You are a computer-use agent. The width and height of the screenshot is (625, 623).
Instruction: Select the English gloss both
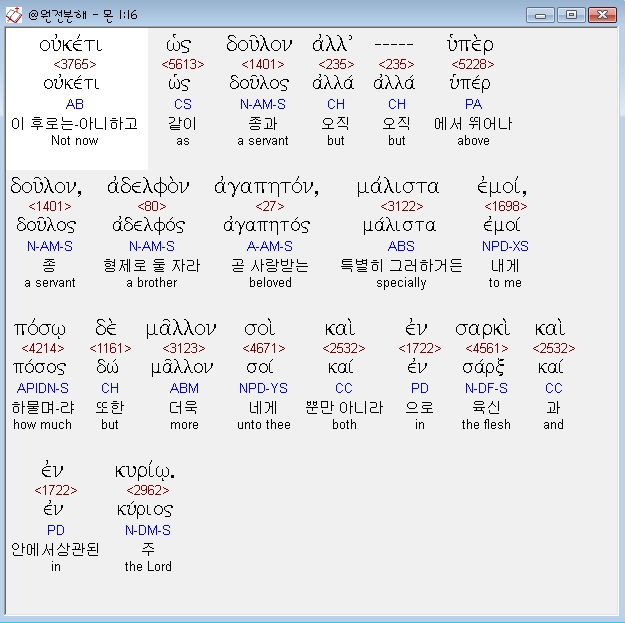tap(344, 425)
